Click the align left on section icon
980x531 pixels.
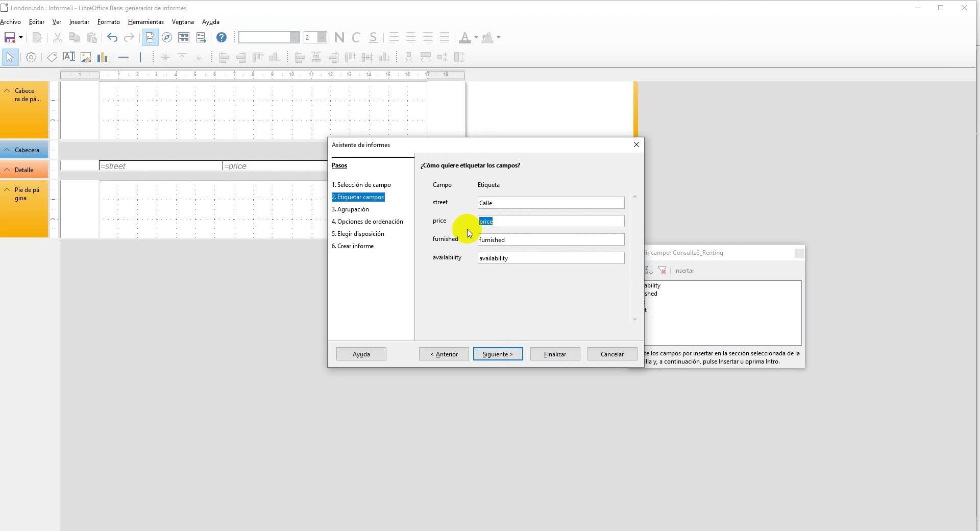pyautogui.click(x=224, y=57)
